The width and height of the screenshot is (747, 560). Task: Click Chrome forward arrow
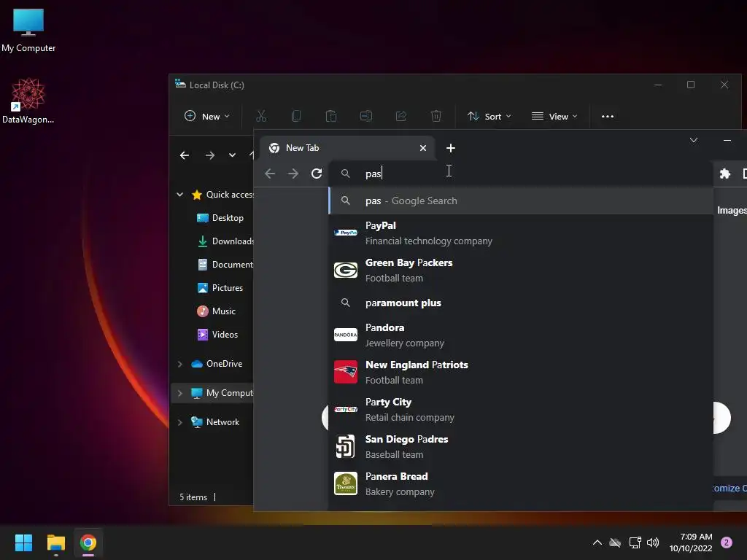293,174
